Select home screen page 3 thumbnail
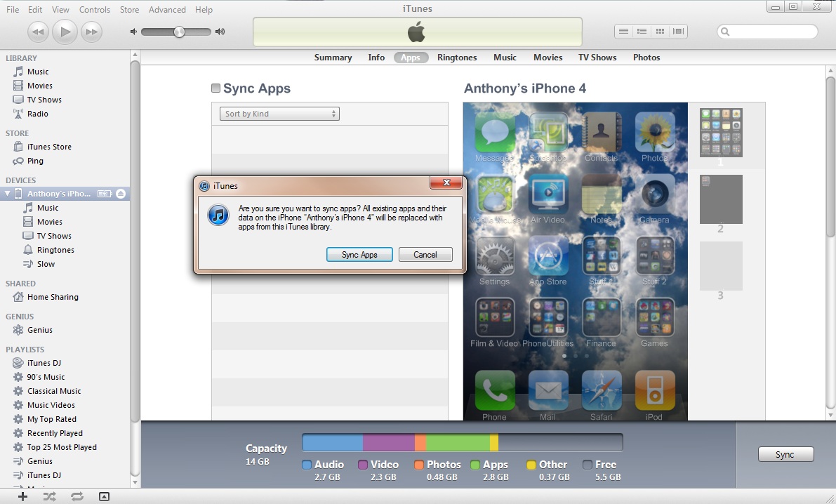The height and width of the screenshot is (504, 836). pos(721,266)
